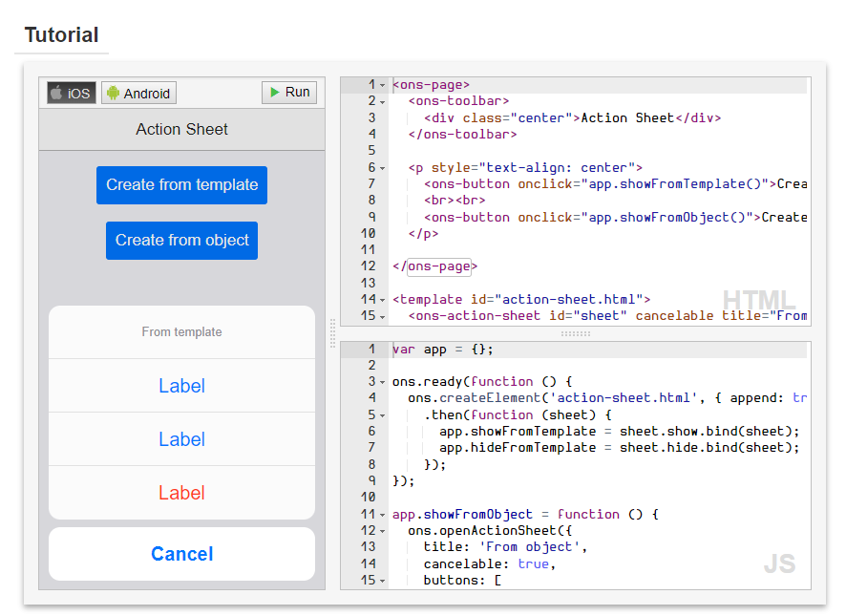
Task: Select the red destructive Label option
Action: pos(181,493)
